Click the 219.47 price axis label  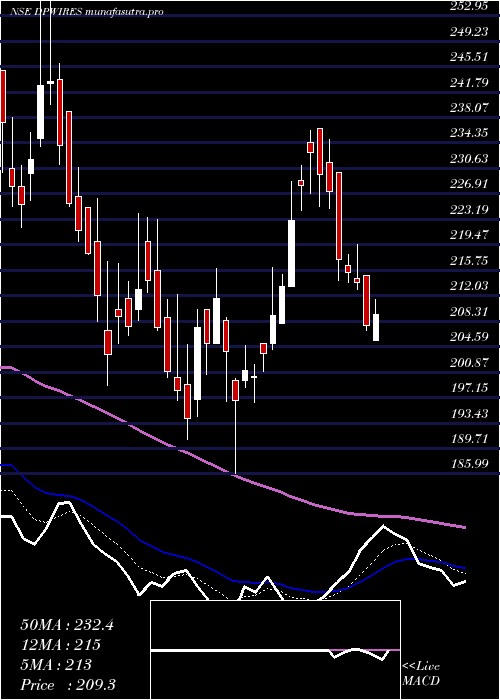click(x=470, y=235)
